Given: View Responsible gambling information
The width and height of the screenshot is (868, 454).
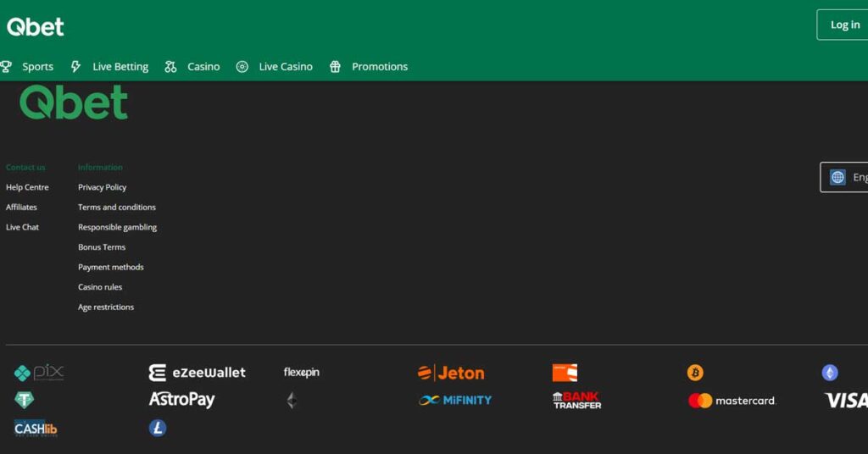Looking at the screenshot, I should point(117,227).
